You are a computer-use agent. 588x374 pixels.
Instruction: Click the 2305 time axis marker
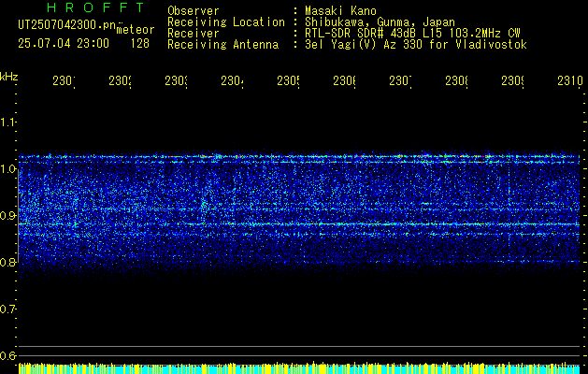[288, 81]
